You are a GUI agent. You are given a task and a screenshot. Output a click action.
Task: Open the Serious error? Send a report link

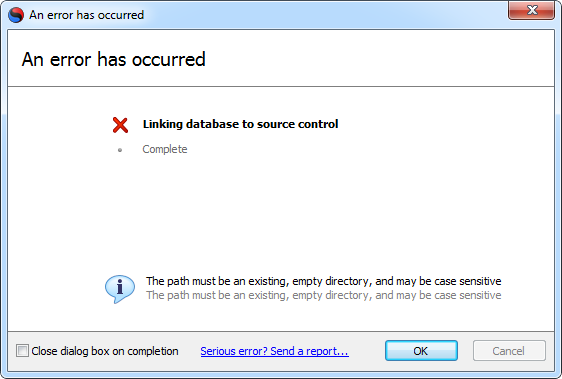click(275, 351)
